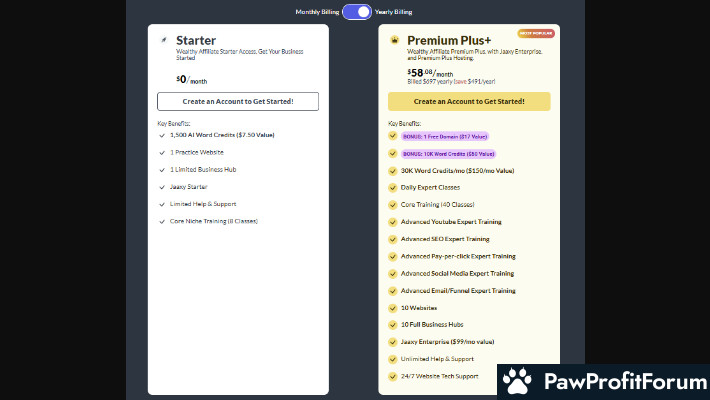Viewport: 710px width, 400px height.
Task: Toggle the Monthly/Yearly billing switch
Action: [x=356, y=12]
